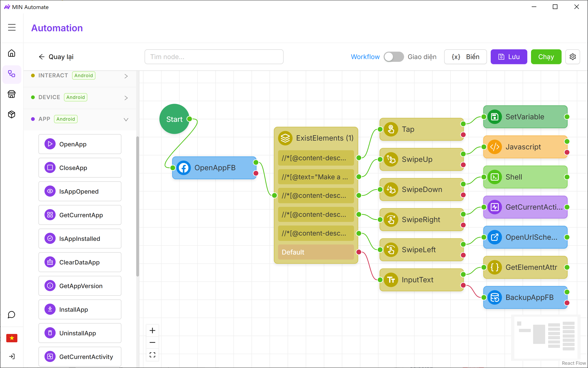Open the hamburger menu icon
Screen dimensions: 588x368
pos(12,27)
